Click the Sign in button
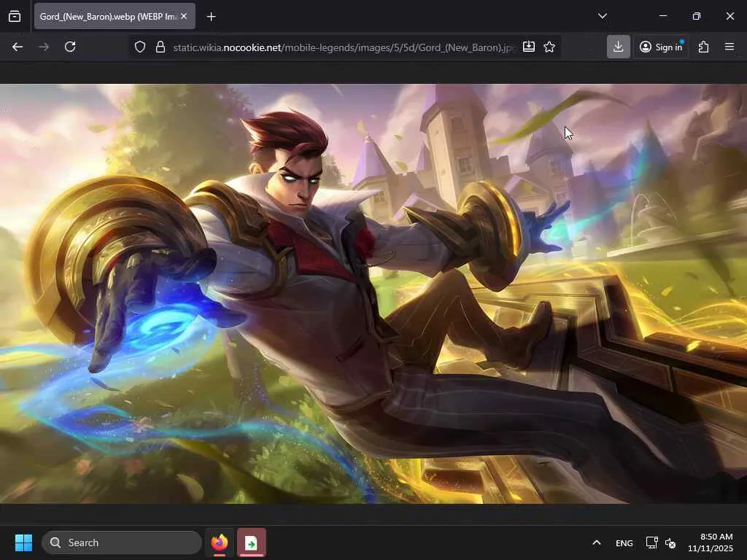The image size is (747, 560). (x=661, y=47)
